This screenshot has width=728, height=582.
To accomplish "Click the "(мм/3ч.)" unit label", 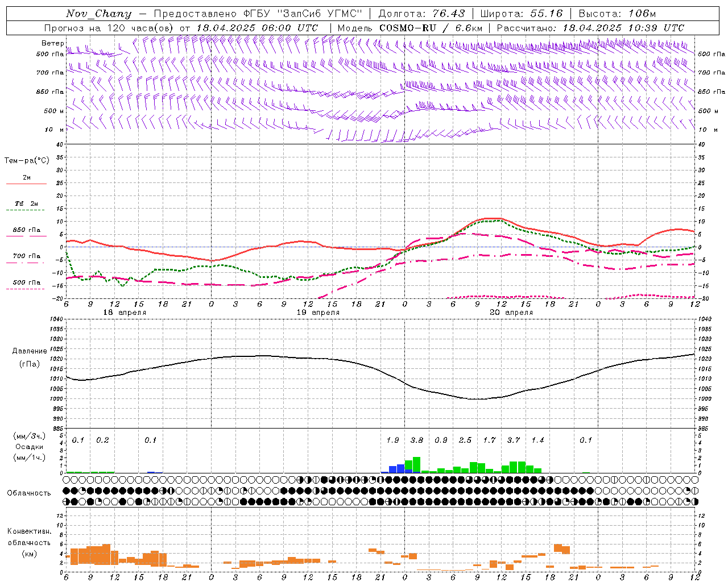I will [30, 436].
